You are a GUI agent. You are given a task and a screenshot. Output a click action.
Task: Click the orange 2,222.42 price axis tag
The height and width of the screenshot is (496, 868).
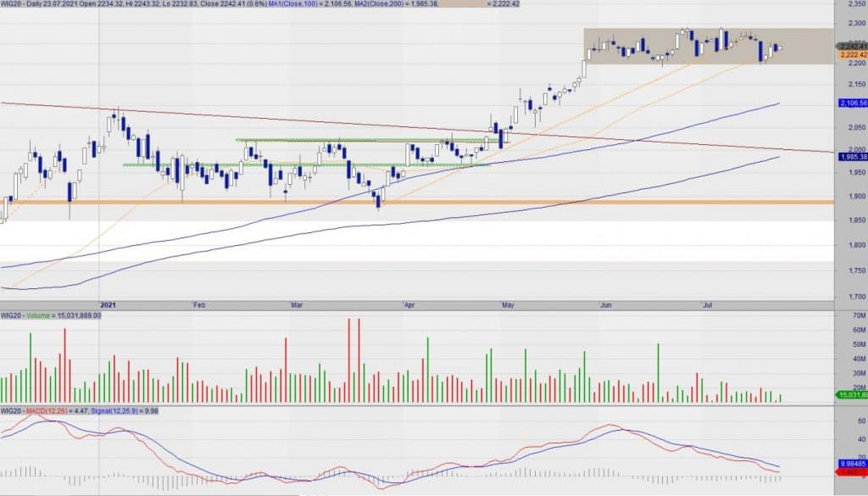click(854, 55)
